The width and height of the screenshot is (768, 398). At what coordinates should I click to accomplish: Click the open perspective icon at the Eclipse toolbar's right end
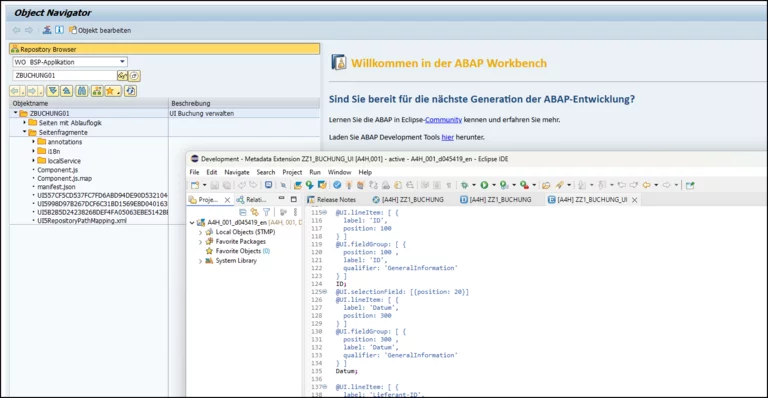[x=690, y=185]
